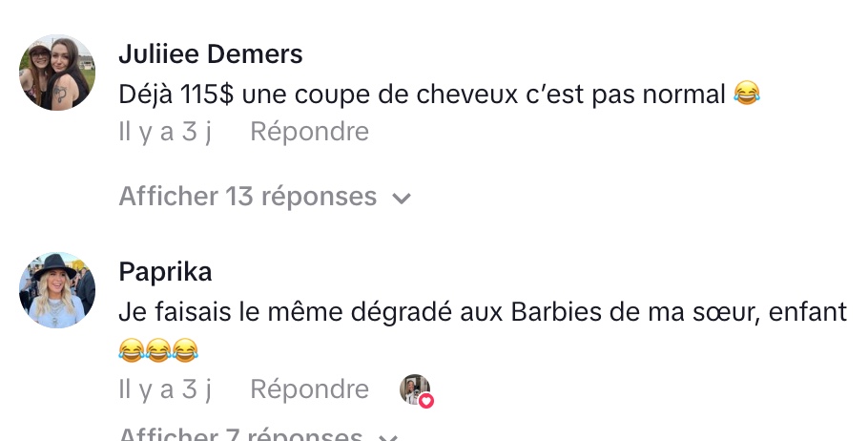Screen dimensions: 868x441
Task: Open Paprika's profile picture with black hat
Action: click(57, 290)
